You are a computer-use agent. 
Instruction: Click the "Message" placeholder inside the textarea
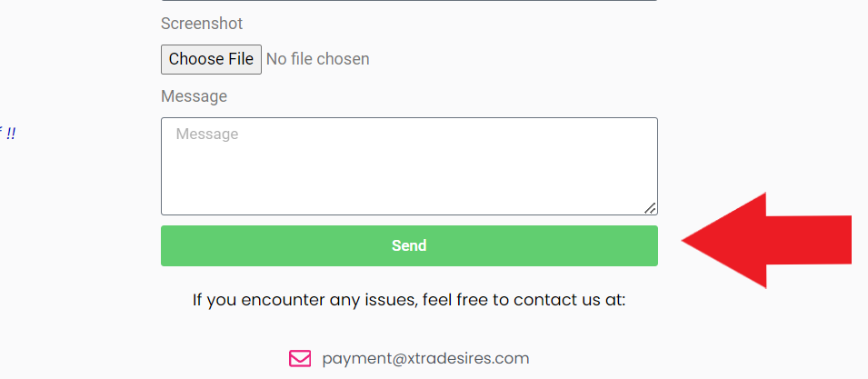pos(207,135)
